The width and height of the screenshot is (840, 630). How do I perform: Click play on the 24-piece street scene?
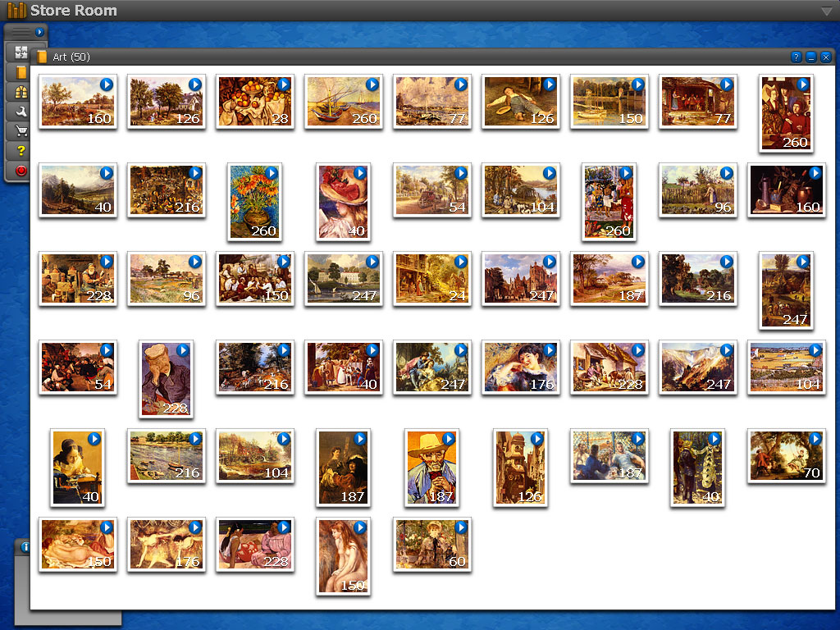click(x=461, y=262)
